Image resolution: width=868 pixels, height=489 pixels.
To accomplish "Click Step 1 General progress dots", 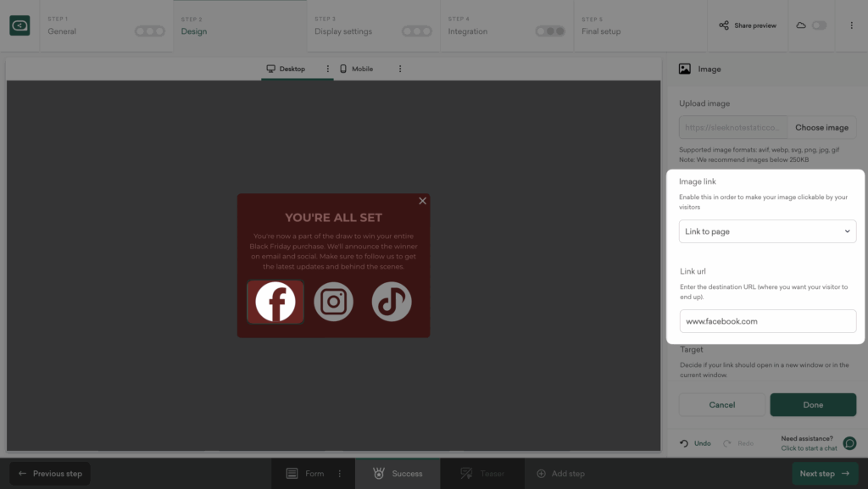I will (x=150, y=31).
